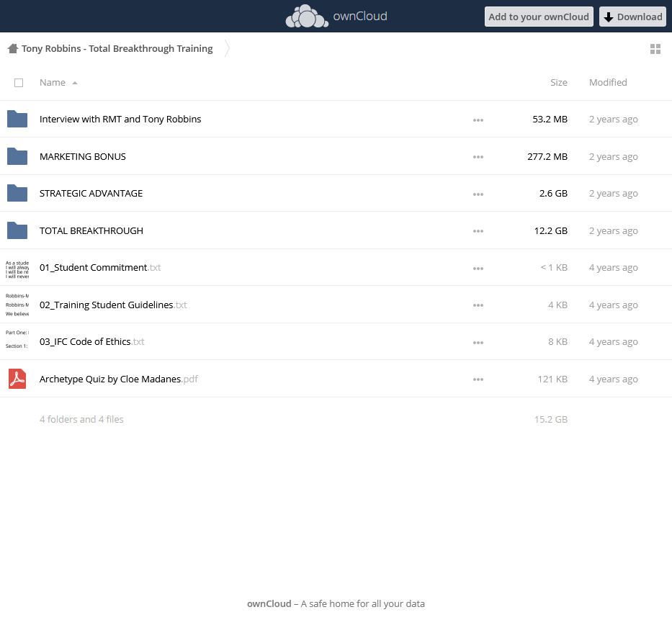The width and height of the screenshot is (672, 625).
Task: Open the MARKETING BONUS folder
Action: tap(83, 156)
